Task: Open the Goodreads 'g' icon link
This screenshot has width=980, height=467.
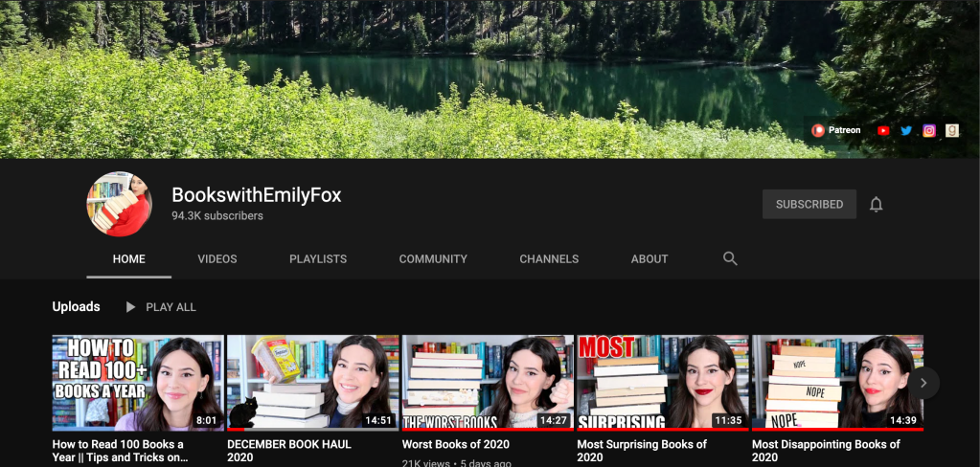Action: [x=952, y=130]
